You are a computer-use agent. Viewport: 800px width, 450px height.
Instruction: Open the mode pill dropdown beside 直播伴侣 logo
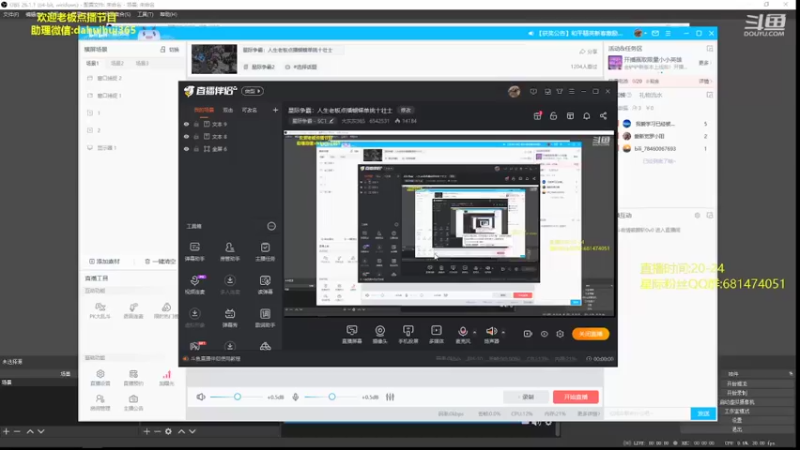tap(253, 91)
